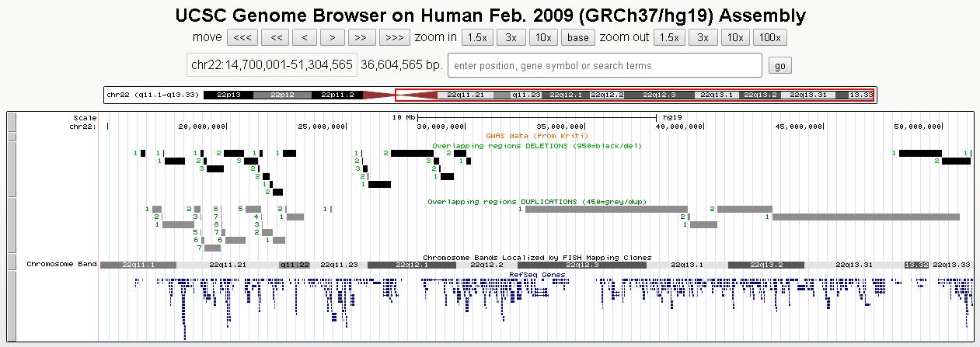Screen dimensions: 980x347
Task: Click the Overlapping regions DELETIONS track label
Action: point(537,145)
